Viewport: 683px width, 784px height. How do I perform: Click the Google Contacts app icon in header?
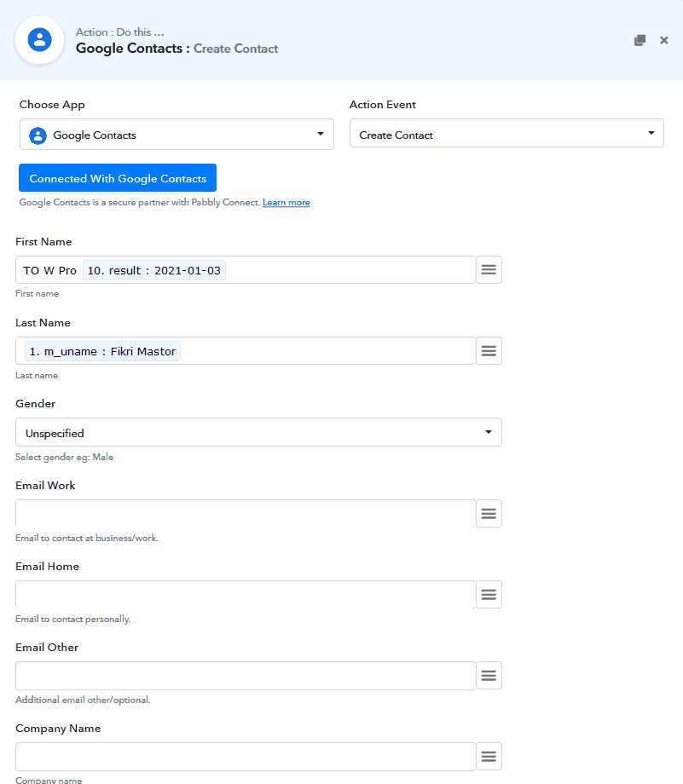click(x=38, y=39)
